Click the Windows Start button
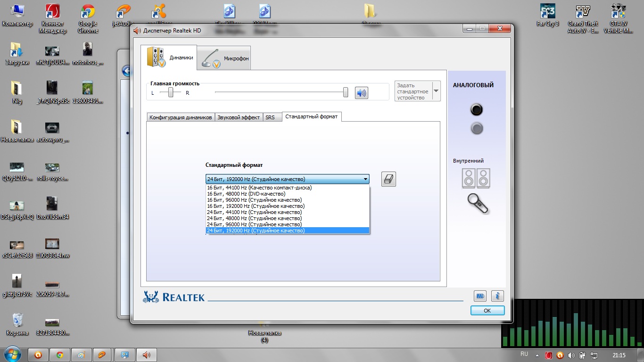The width and height of the screenshot is (644, 362). 12,354
